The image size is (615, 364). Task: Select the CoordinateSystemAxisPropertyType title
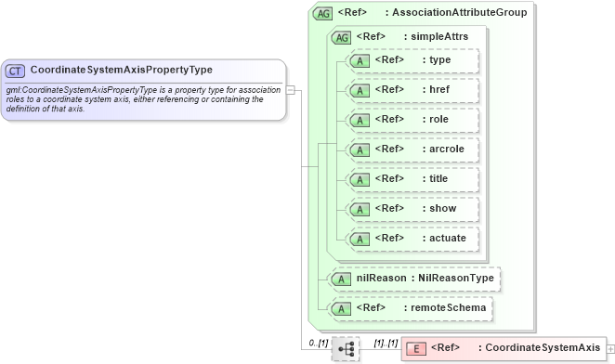[x=121, y=70]
